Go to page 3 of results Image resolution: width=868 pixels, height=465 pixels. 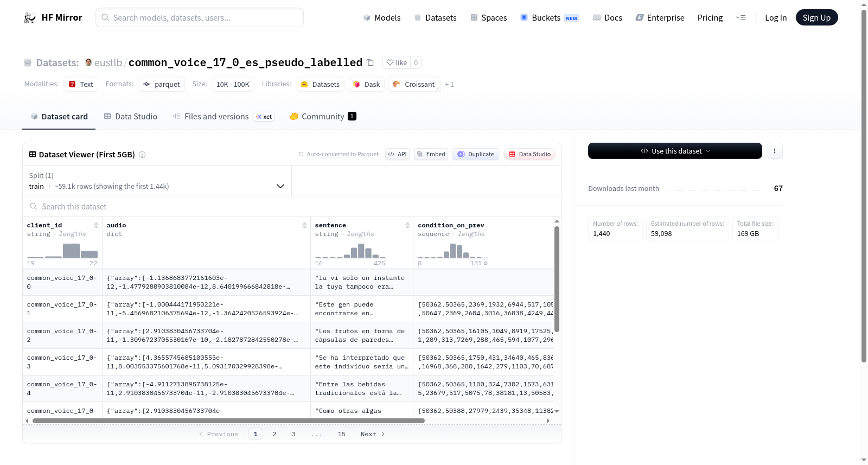[x=293, y=434]
